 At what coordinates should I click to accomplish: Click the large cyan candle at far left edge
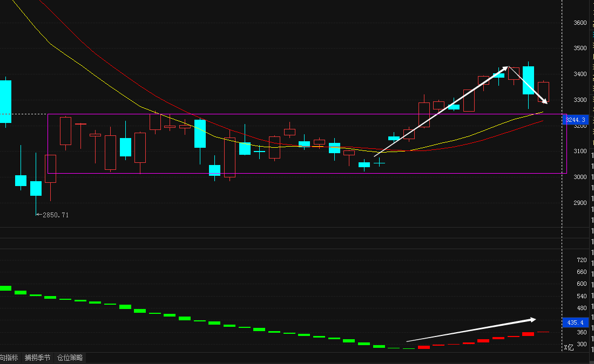pyautogui.click(x=5, y=101)
